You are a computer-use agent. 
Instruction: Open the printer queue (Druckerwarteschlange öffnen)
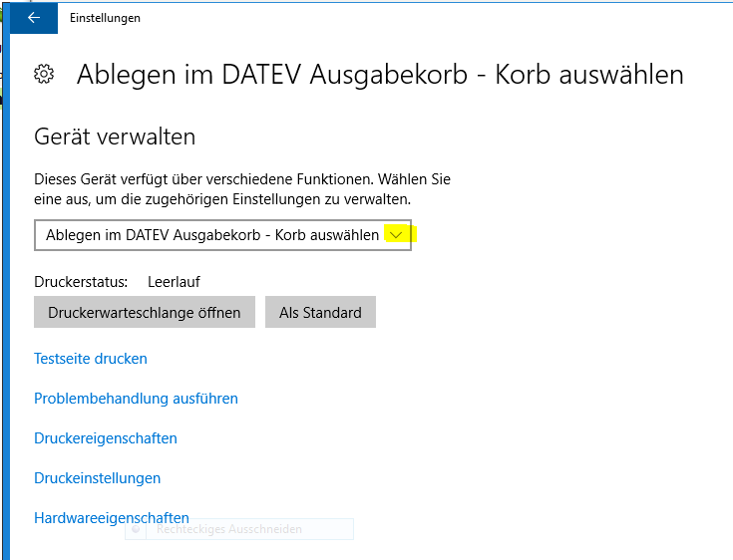click(145, 312)
